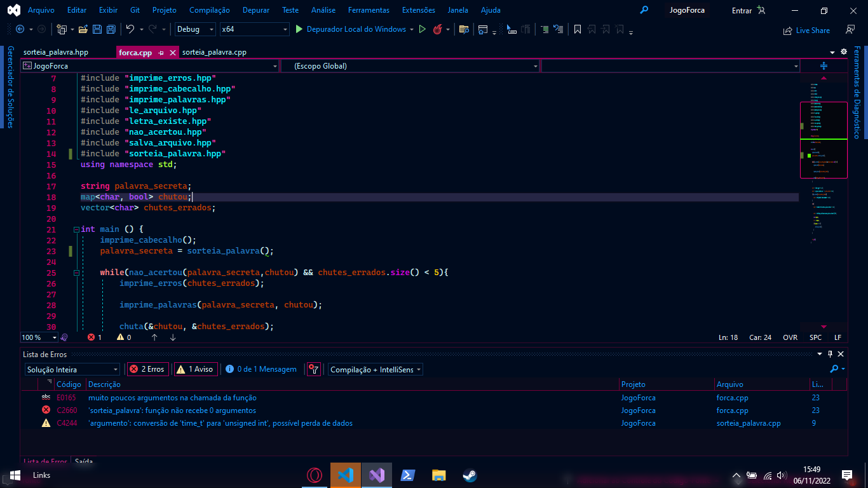
Task: Click the Save All icon
Action: point(111,29)
